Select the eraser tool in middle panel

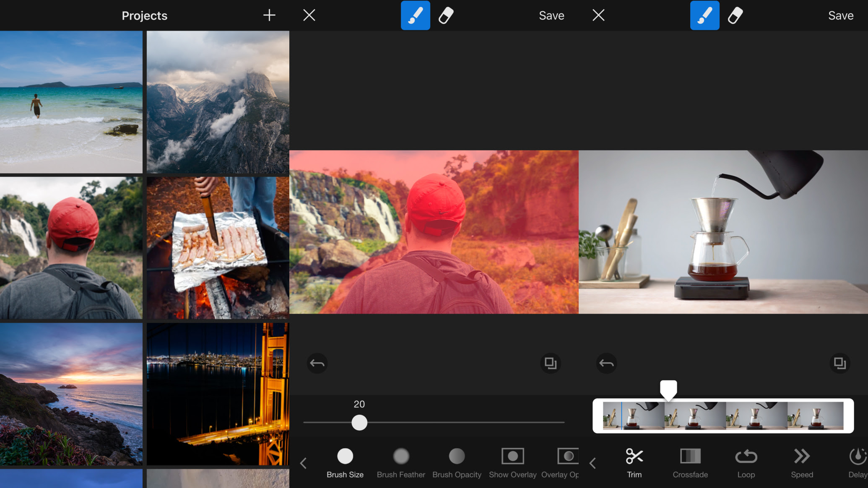tap(446, 16)
